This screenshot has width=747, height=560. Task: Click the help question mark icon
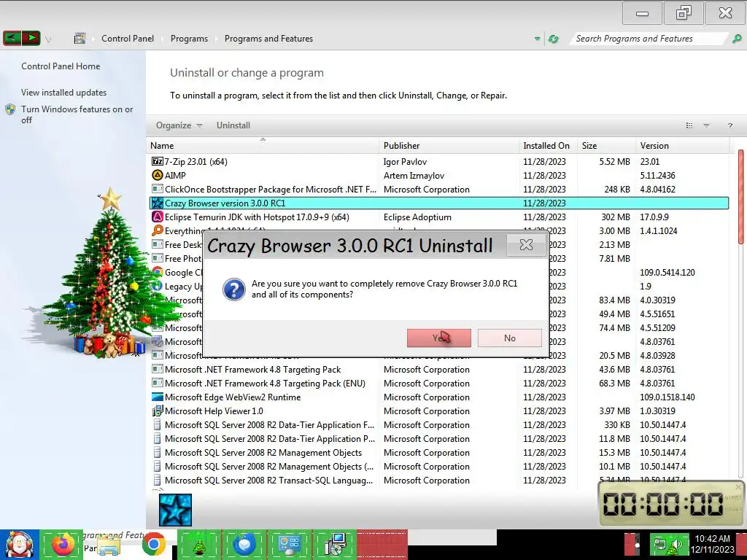[x=729, y=125]
